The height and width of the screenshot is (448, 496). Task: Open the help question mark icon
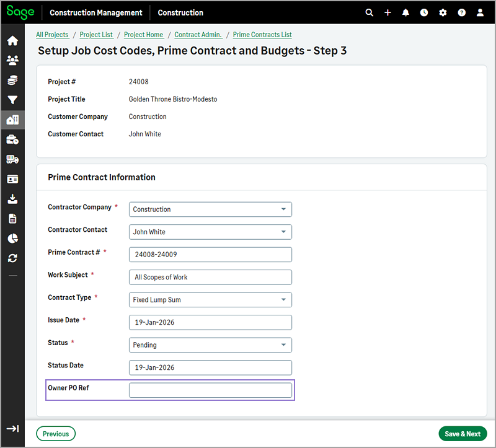point(461,12)
